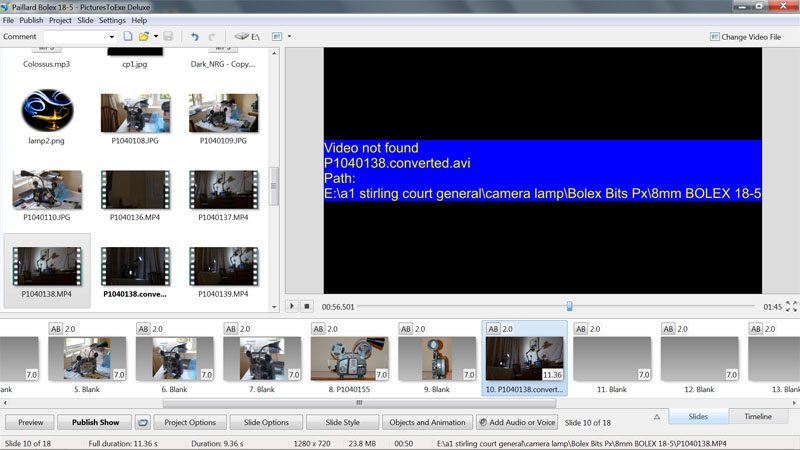The image size is (800, 450).
Task: Open Slide Style
Action: tap(342, 422)
